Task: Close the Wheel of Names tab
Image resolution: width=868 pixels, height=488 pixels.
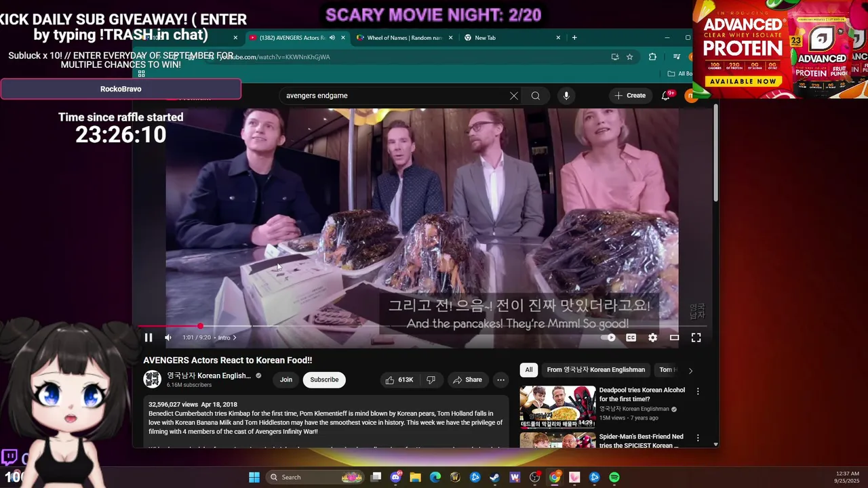Action: [x=450, y=38]
